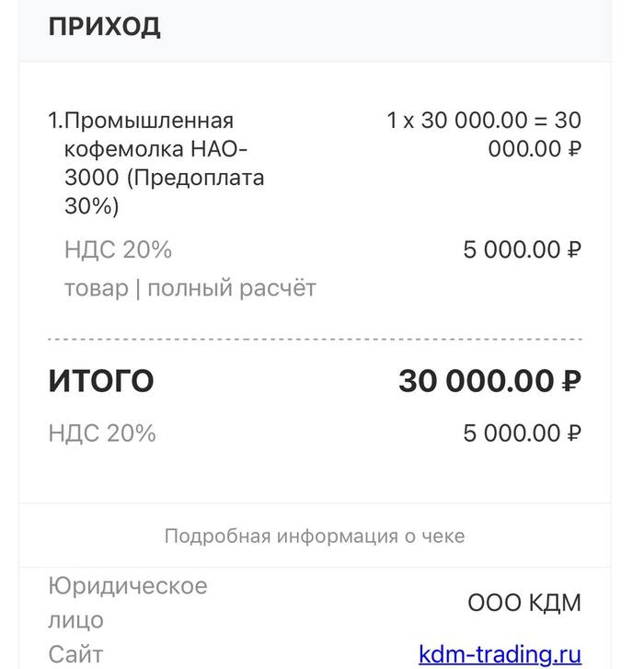Click the item calculation 1 x 30 000.00

[456, 121]
